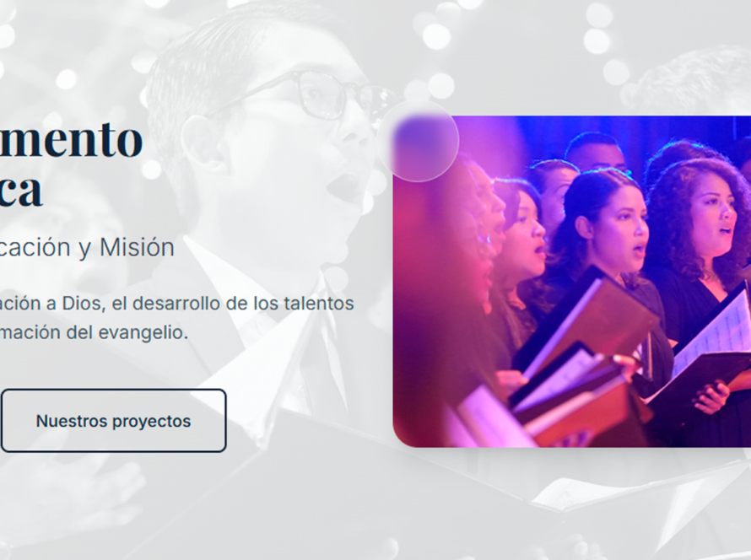Viewport: 751px width, 560px height.
Task: Click the heading fragment "mento"
Action: (x=72, y=140)
